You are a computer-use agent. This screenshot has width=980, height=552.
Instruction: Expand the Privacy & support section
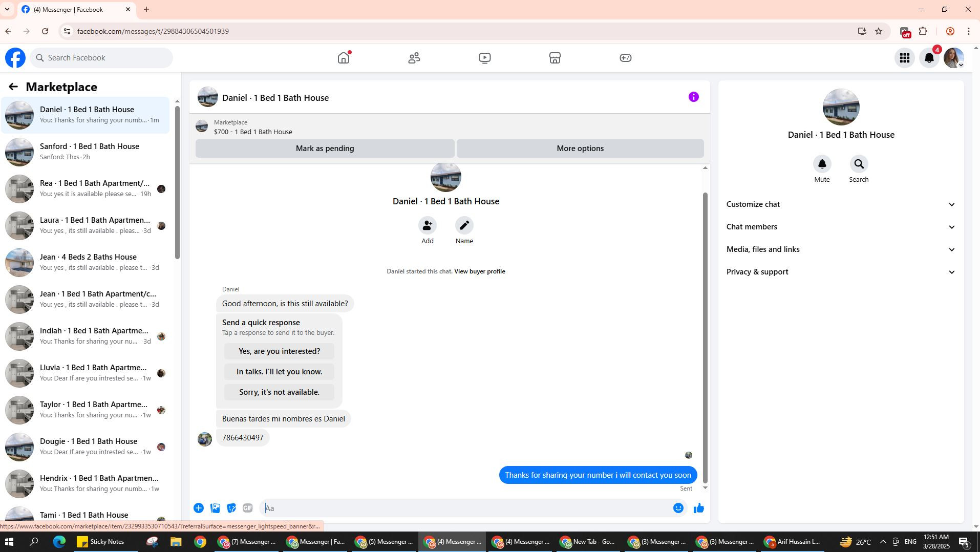point(841,272)
